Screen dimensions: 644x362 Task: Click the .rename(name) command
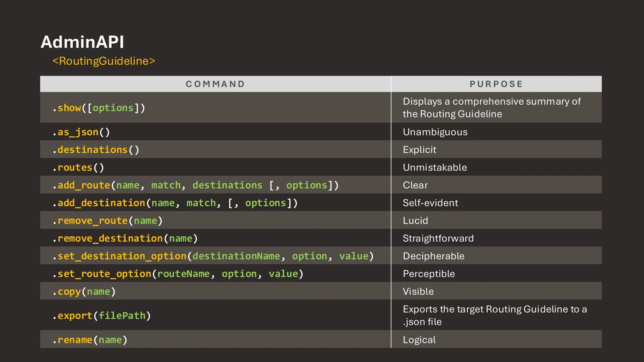(90, 340)
